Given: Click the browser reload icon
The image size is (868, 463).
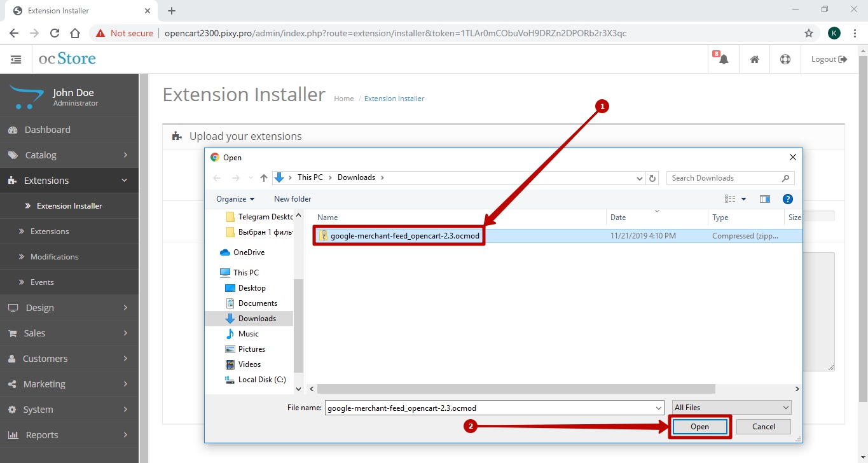Looking at the screenshot, I should coord(55,33).
